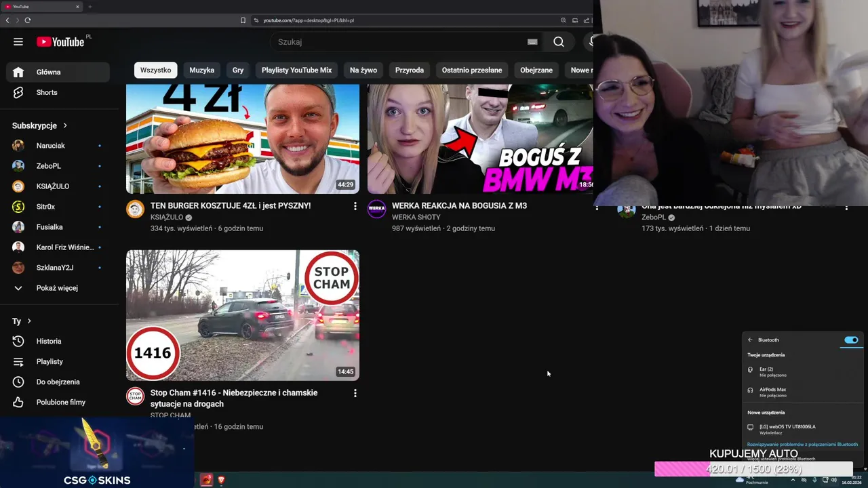Play the Stop Cham 1416 thumbnail
The height and width of the screenshot is (488, 868).
(x=243, y=315)
